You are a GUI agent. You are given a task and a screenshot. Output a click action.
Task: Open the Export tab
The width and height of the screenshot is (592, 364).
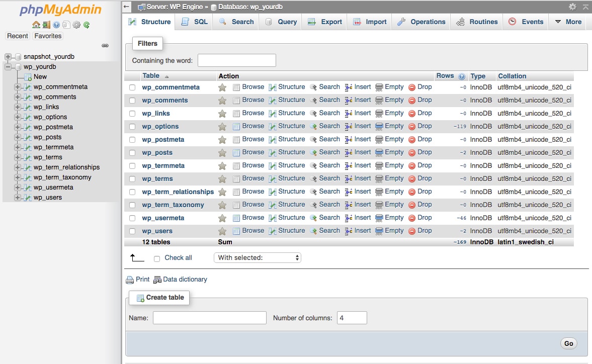point(325,22)
